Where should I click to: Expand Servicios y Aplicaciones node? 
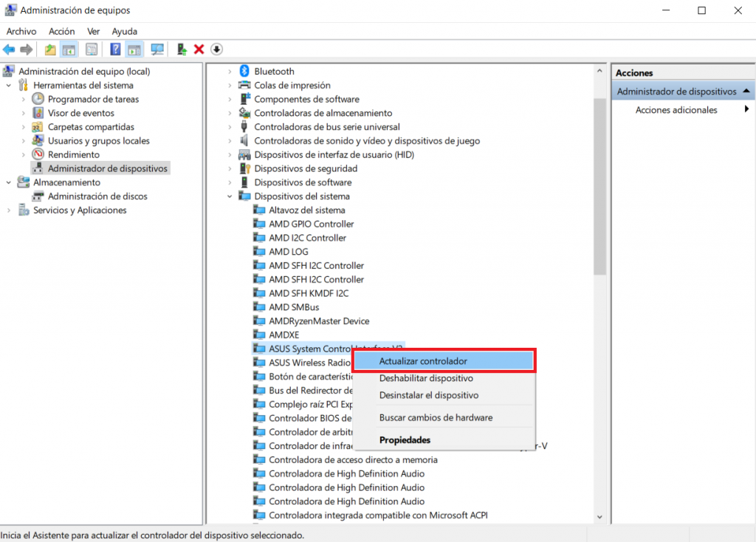point(9,210)
